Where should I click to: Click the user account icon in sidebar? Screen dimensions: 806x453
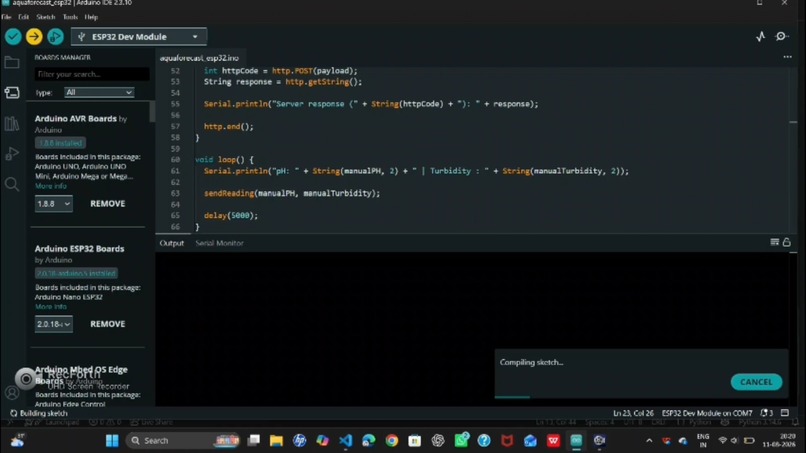(x=12, y=393)
